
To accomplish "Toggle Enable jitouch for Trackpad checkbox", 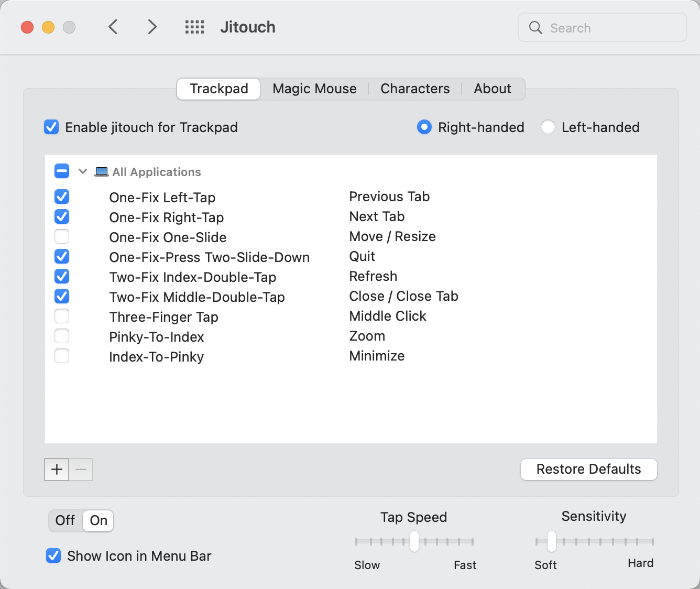I will coord(51,127).
